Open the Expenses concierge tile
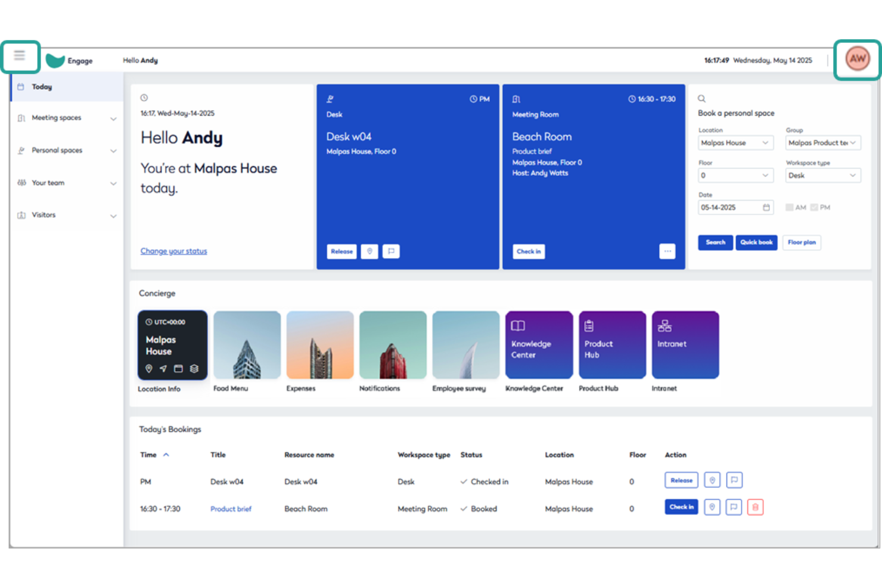The image size is (882, 588). pos(320,345)
